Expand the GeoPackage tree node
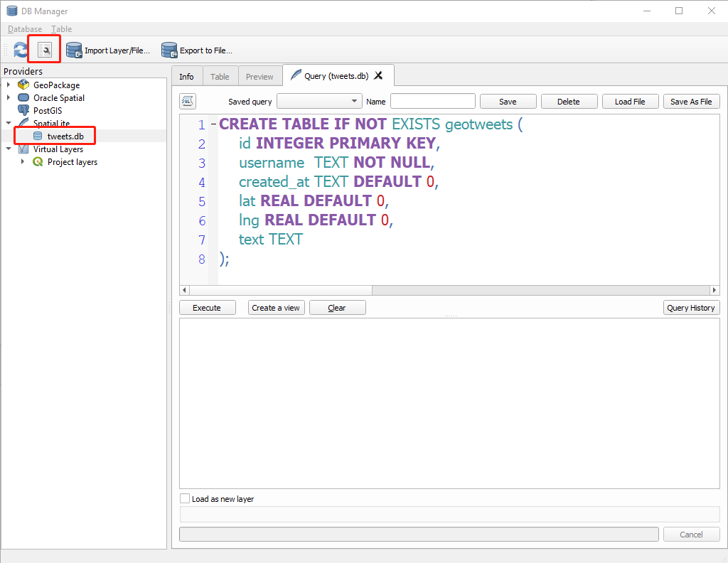Screen dimensions: 728x563 7,85
